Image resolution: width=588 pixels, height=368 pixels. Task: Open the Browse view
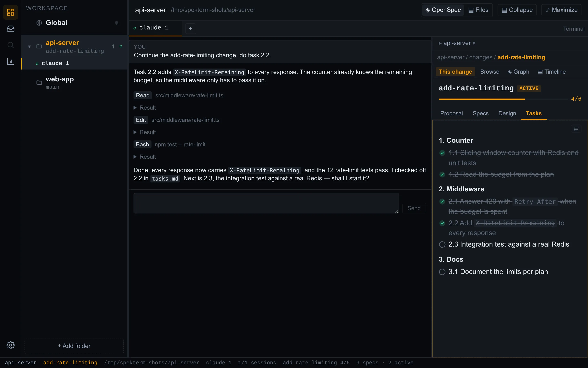click(x=490, y=72)
